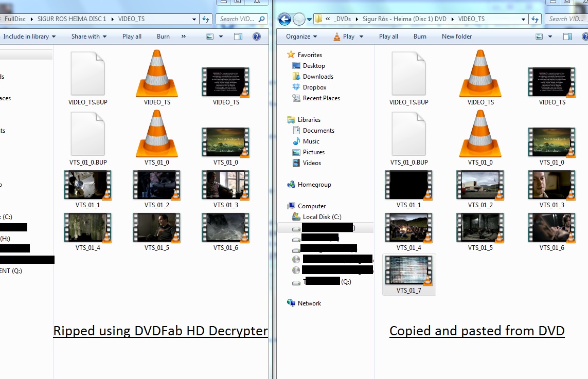Select Favorites heading in navigation pane
This screenshot has height=379, width=588.
[305, 55]
